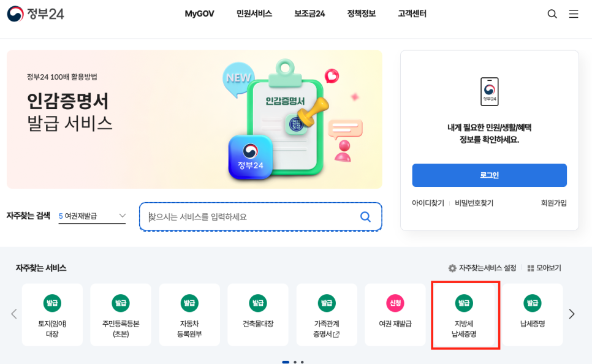
Task: Show previous services with left chevron arrow
Action: point(14,314)
